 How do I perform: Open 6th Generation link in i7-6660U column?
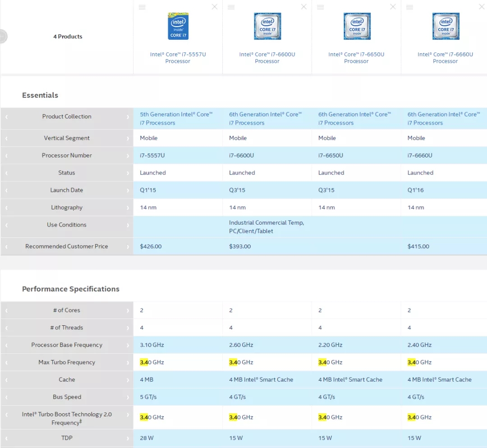click(444, 119)
